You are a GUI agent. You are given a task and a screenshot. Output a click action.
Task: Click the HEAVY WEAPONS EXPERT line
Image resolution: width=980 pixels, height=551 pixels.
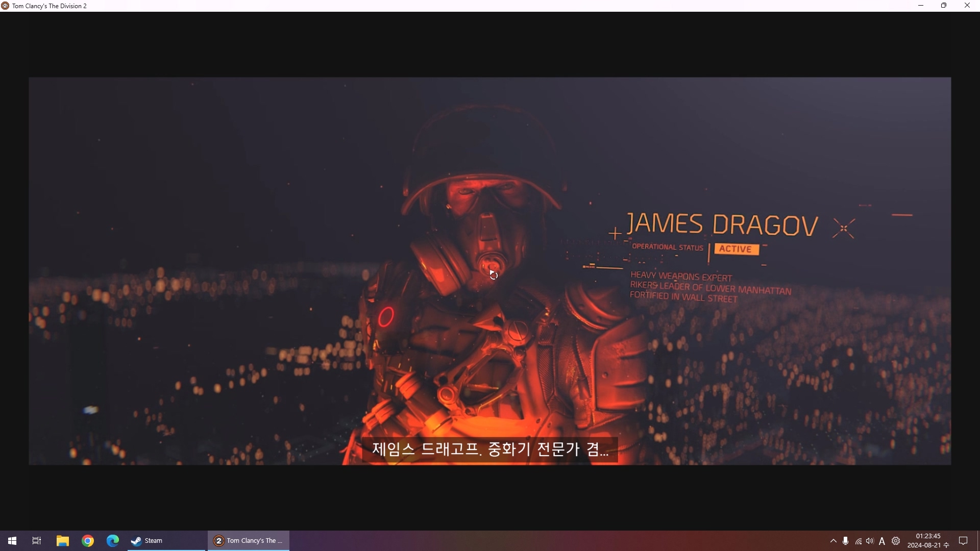tap(681, 277)
